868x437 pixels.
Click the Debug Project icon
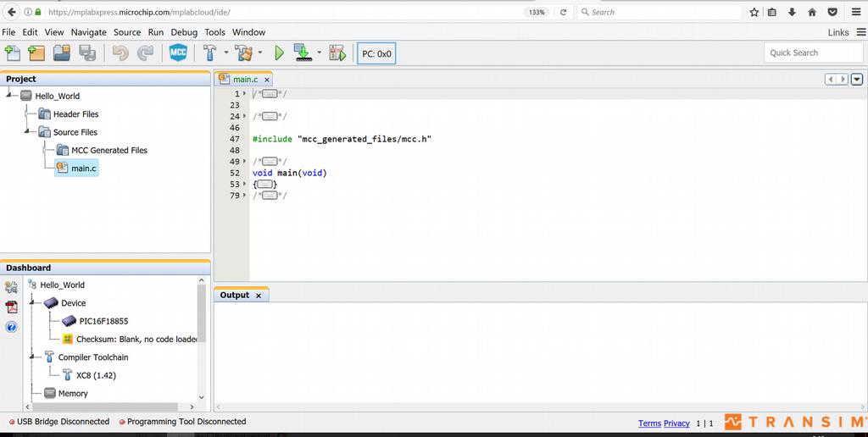coord(337,53)
